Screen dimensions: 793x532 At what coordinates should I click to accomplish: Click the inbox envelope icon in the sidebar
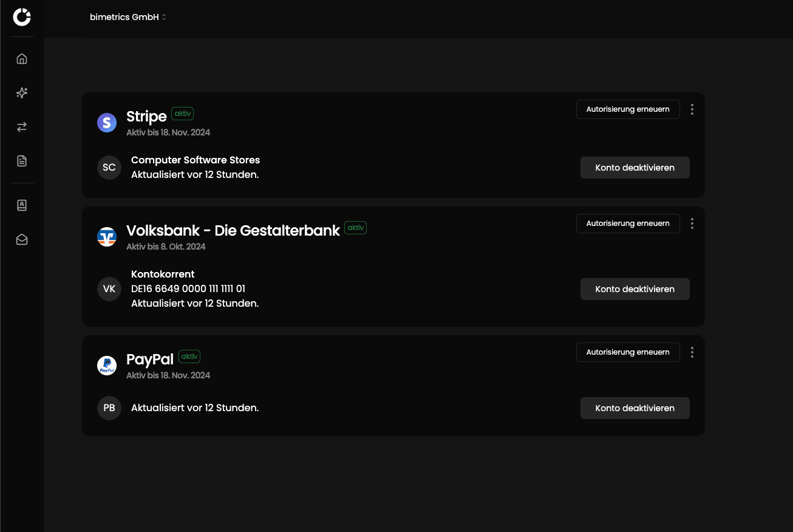(x=22, y=239)
